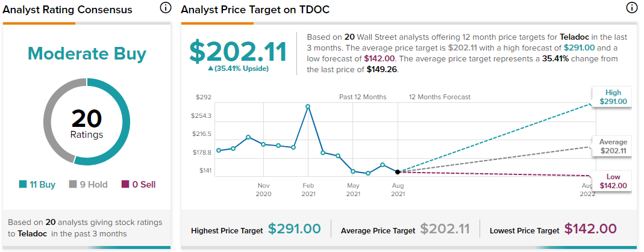Select the purple Sell legend square
This screenshot has height=252, width=644.
pyautogui.click(x=125, y=185)
